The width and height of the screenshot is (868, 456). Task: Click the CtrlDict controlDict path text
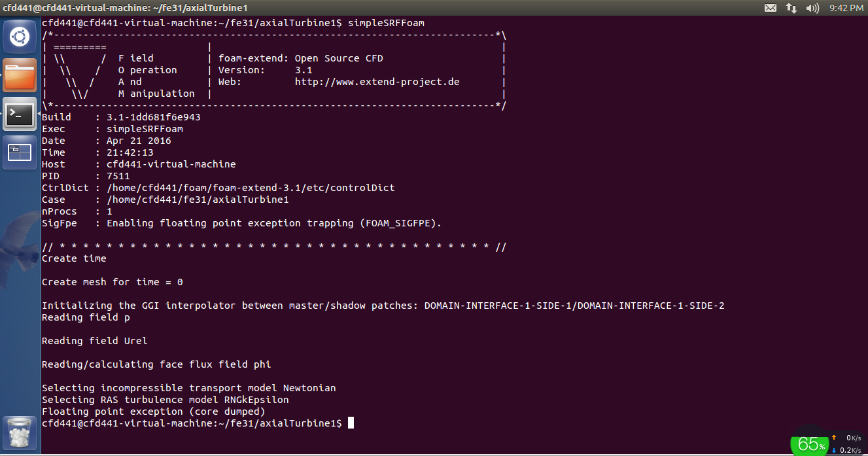click(x=251, y=188)
